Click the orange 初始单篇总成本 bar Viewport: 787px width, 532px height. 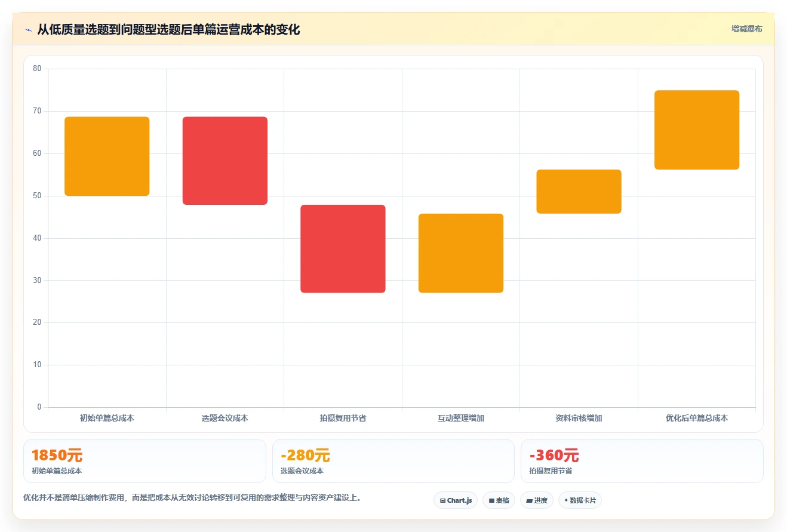107,156
